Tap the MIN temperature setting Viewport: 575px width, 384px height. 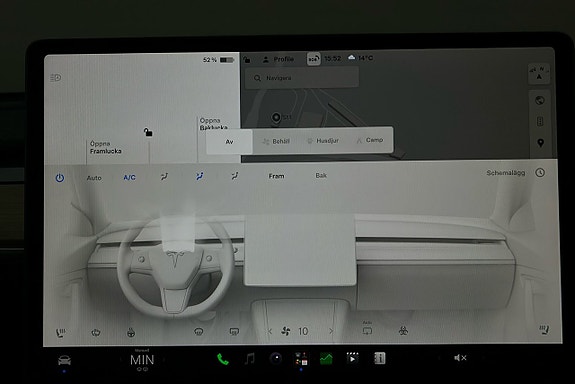(142, 360)
